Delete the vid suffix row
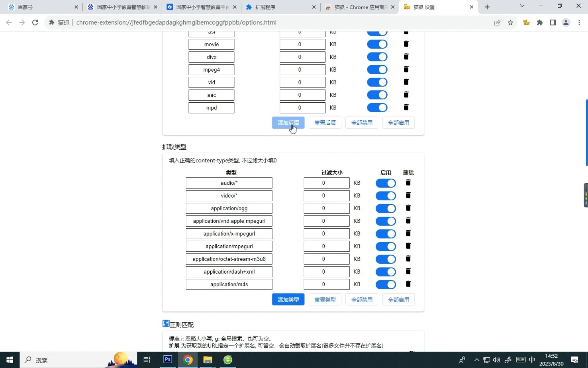The height and width of the screenshot is (368, 588). pyautogui.click(x=406, y=82)
